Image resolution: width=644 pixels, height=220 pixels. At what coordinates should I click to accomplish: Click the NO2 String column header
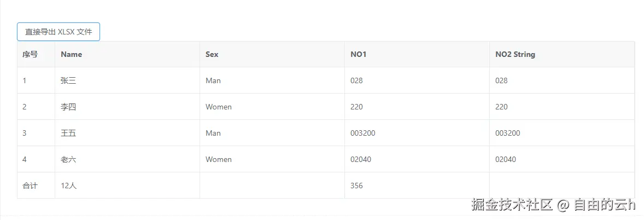click(x=515, y=54)
